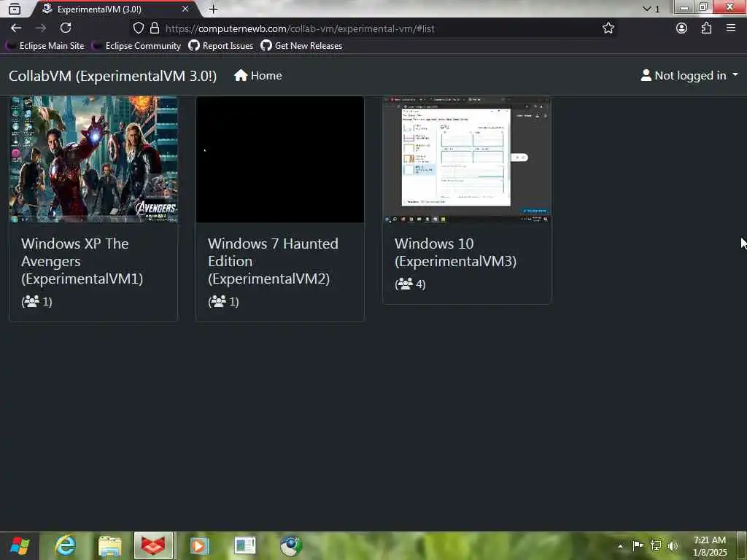Reload the page with the refresh icon

(66, 28)
